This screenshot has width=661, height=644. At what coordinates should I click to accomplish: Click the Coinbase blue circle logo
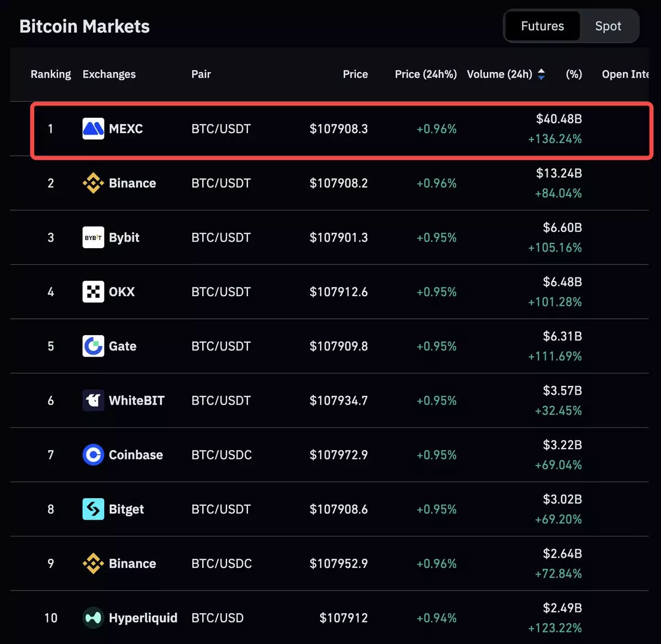click(93, 455)
